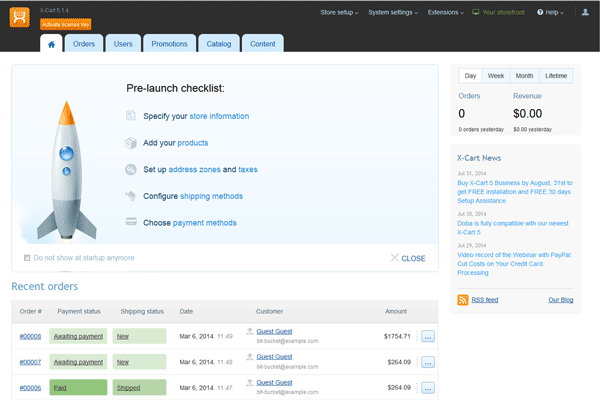
Task: Open actions button for order #00007
Action: (x=427, y=362)
